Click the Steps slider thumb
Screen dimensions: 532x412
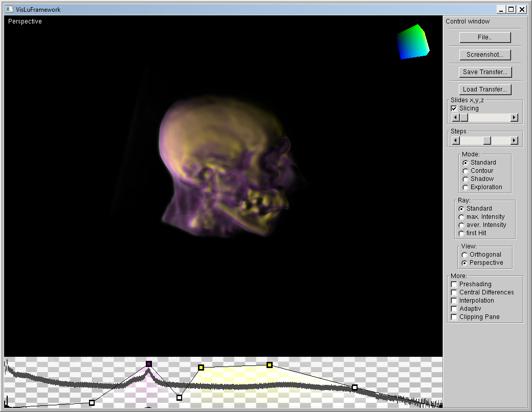[x=487, y=141]
